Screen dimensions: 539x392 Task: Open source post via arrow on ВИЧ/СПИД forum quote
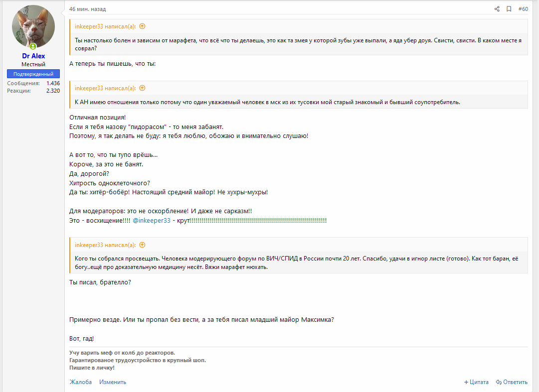pos(142,245)
